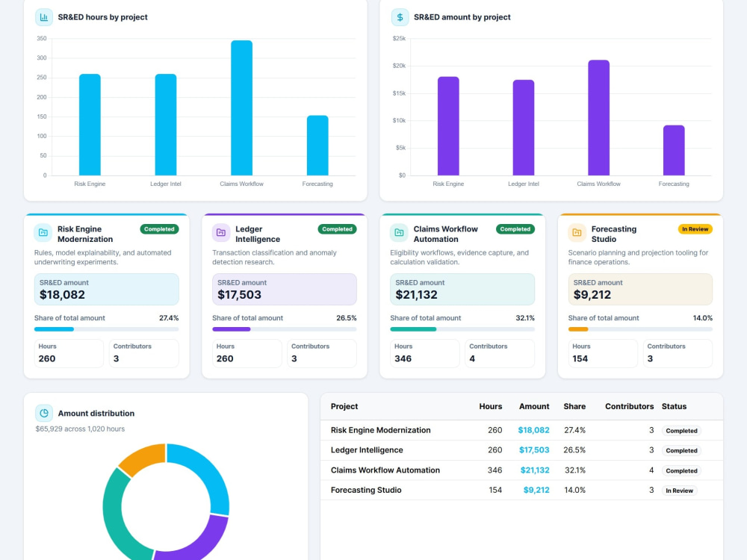This screenshot has height=560, width=747.
Task: Click the Ledger Intelligence share progress bar
Action: tap(285, 329)
